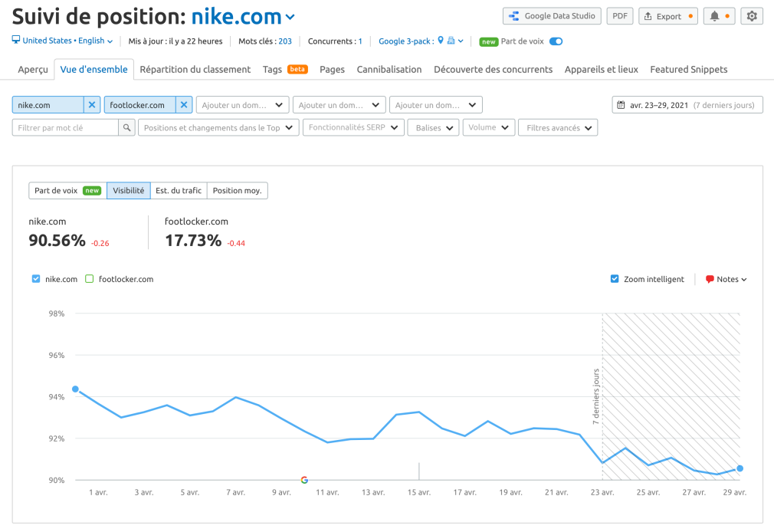774x532 pixels.
Task: Disable Zoom intelligent checkbox
Action: click(x=615, y=278)
